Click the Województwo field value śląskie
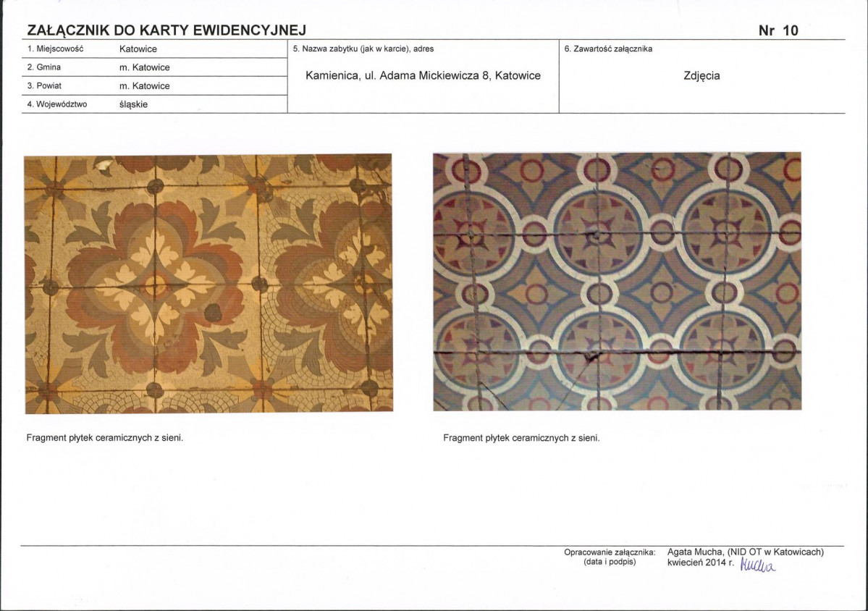 [133, 104]
